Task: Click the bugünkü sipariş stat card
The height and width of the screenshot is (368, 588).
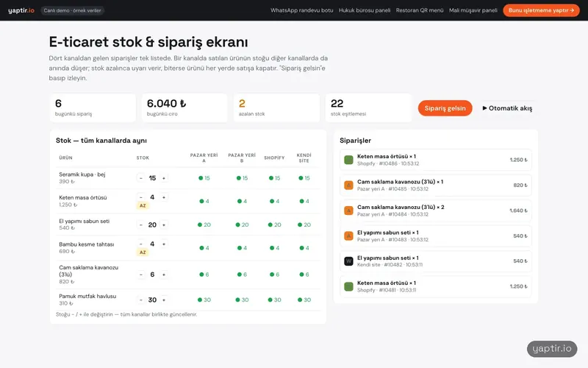Action: [93, 107]
